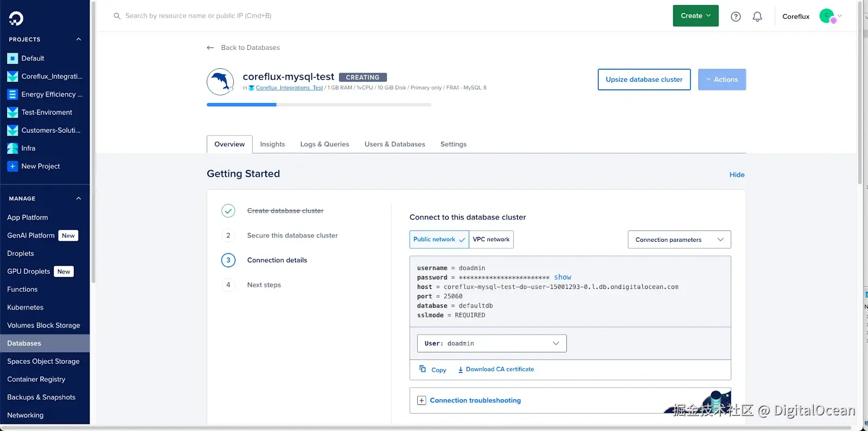This screenshot has width=868, height=431.
Task: Collapse the Projects section
Action: pyautogui.click(x=79, y=40)
